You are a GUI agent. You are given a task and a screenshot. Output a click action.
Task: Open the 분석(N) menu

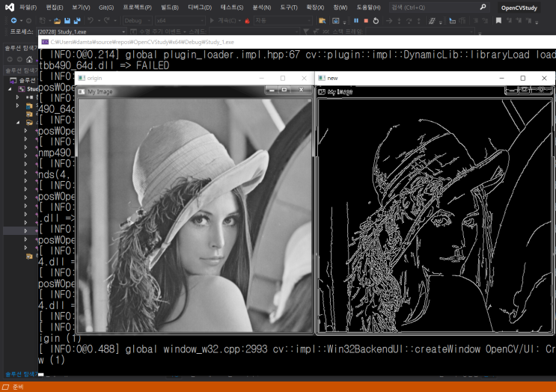click(x=262, y=7)
